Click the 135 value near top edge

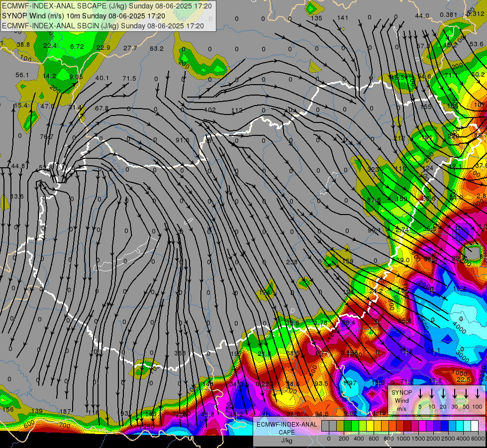(316, 18)
